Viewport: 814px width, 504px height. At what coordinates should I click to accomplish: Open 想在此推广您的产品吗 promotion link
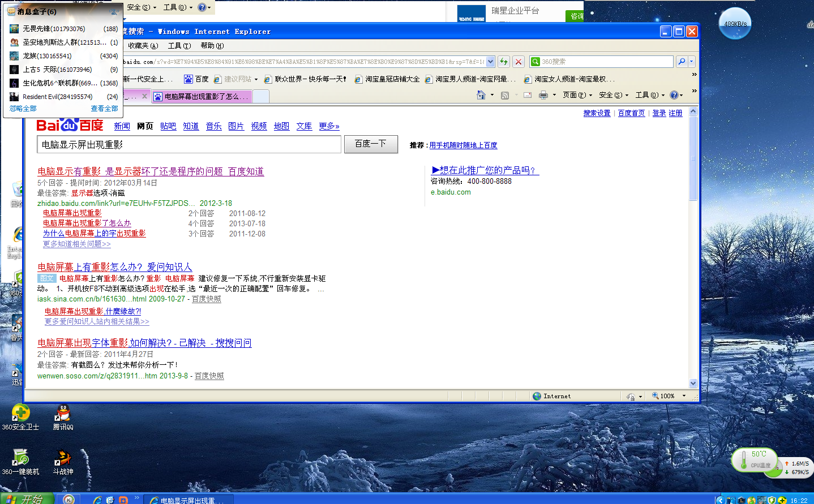[x=485, y=170]
